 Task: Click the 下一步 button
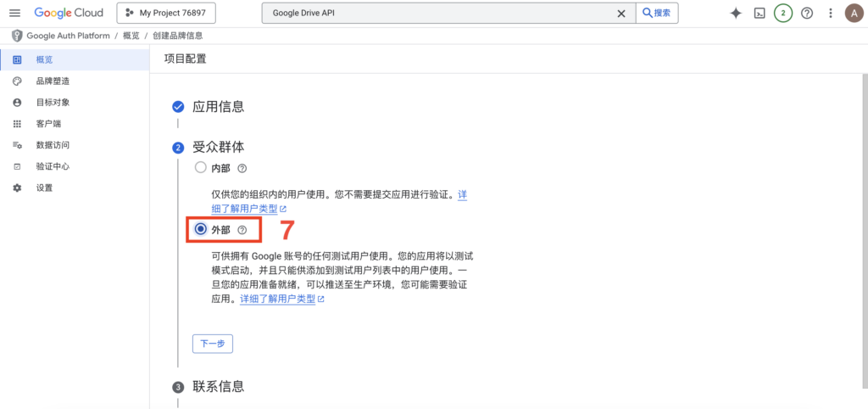pos(213,344)
